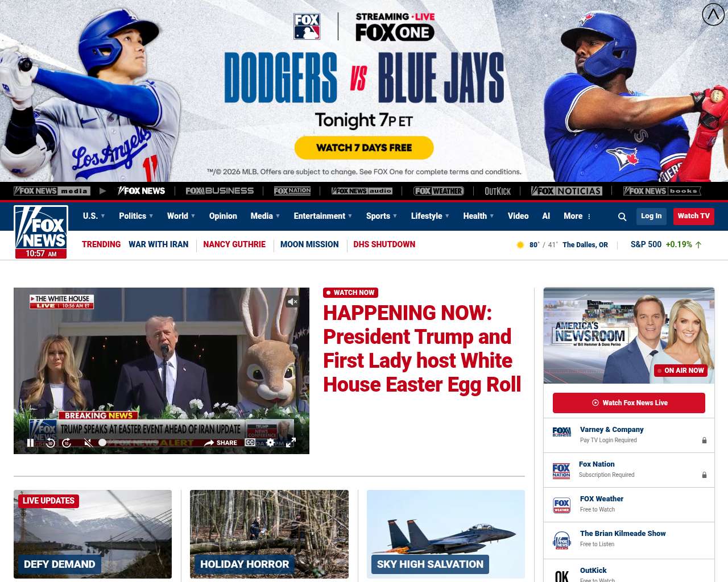Click the Watch Fox News Live button

(x=628, y=403)
